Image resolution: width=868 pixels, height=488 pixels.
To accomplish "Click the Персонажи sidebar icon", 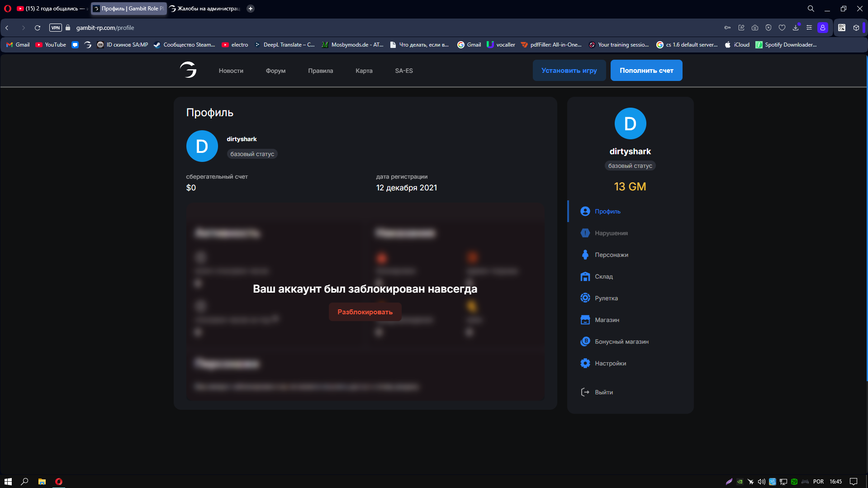I will tap(585, 255).
